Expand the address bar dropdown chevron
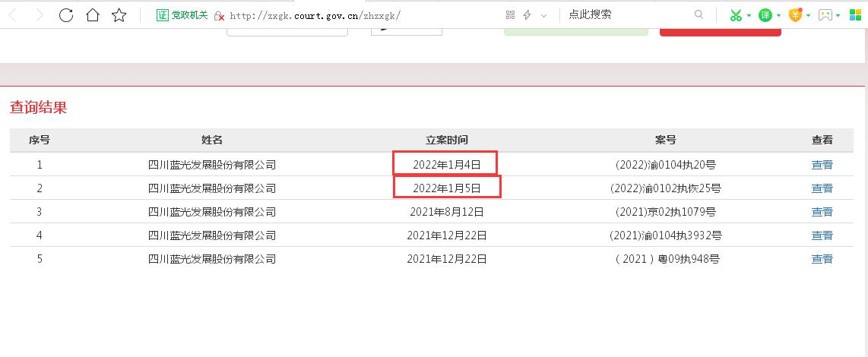Viewport: 868px width, 357px height. [543, 16]
